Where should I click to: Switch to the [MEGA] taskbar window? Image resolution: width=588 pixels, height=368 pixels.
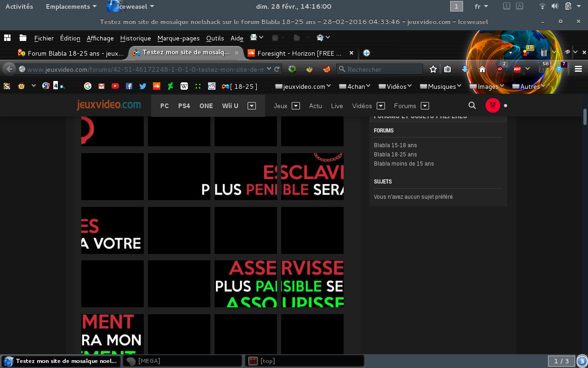(x=182, y=361)
